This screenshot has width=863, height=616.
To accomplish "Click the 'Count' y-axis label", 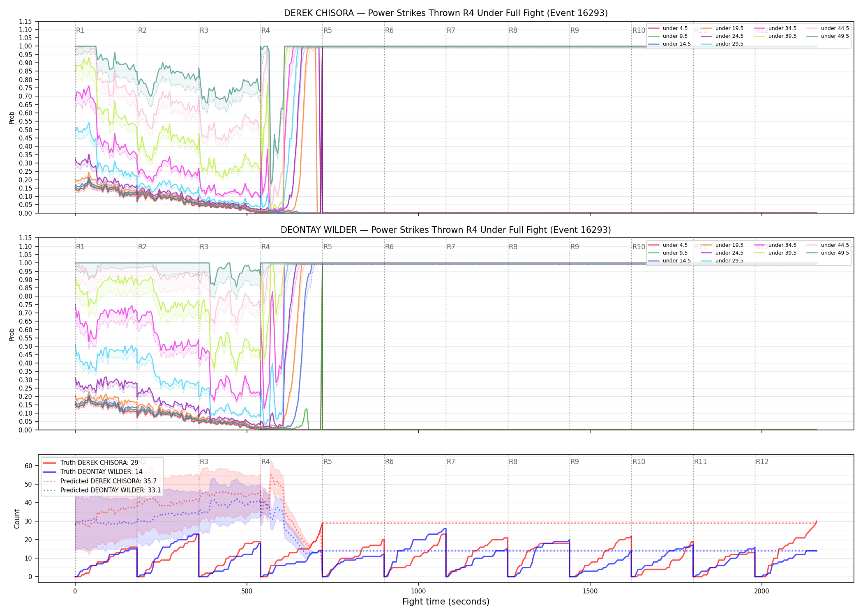I will pos(17,519).
